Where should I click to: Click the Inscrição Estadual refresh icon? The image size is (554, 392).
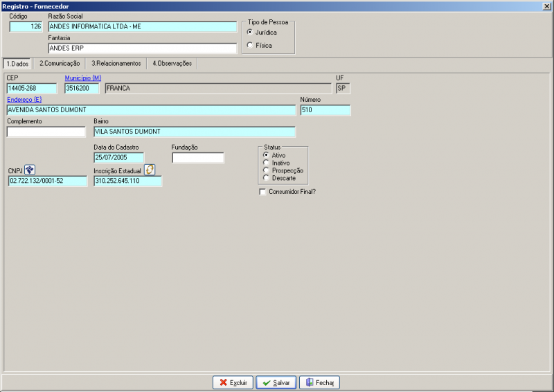click(x=150, y=170)
